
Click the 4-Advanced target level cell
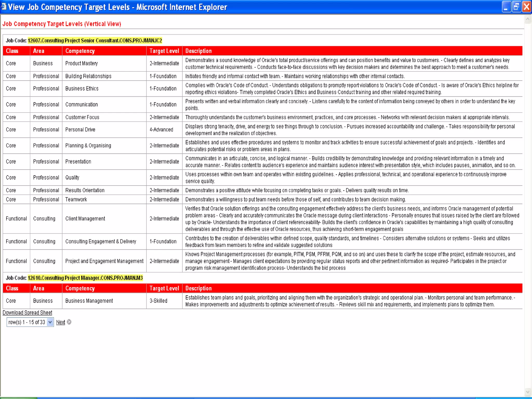[161, 130]
